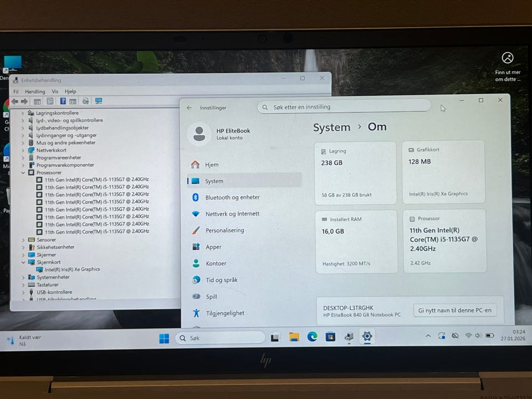Image resolution: width=532 pixels, height=399 pixels.
Task: Select System in Settings sidebar
Action: coord(244,181)
